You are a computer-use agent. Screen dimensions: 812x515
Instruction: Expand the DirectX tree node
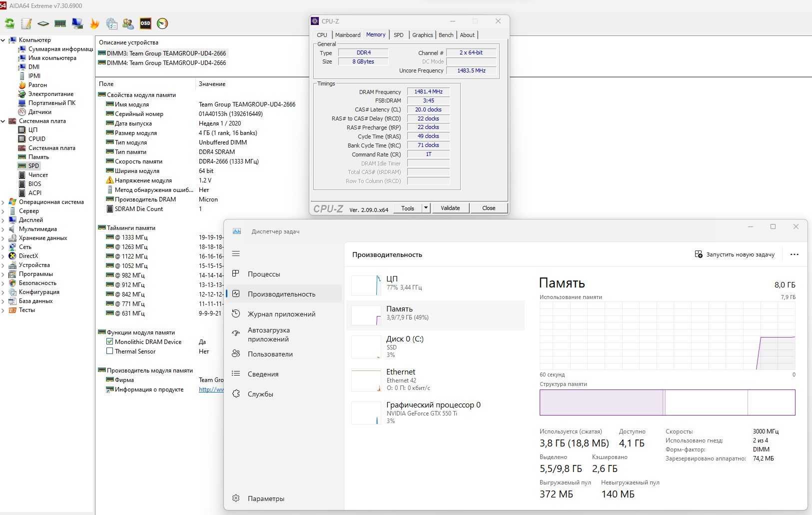point(3,256)
